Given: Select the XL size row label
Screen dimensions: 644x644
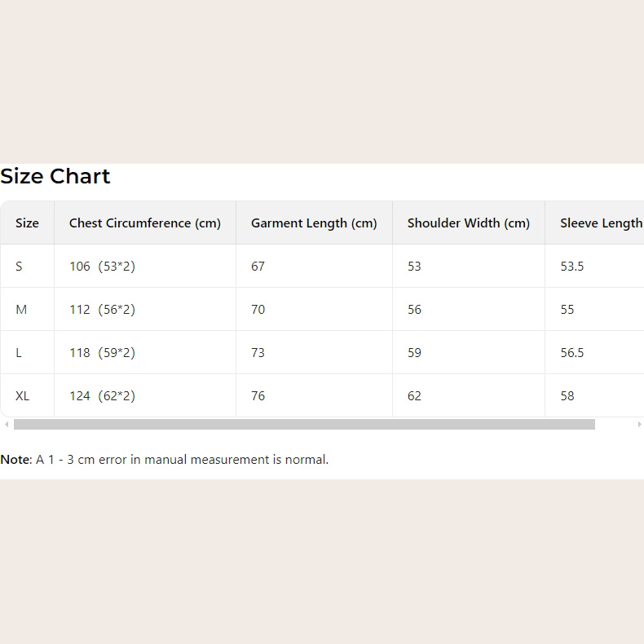Looking at the screenshot, I should (23, 396).
